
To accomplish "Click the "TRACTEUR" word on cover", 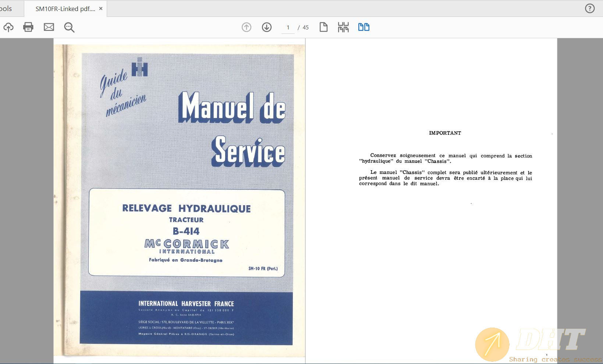I will point(186,220).
